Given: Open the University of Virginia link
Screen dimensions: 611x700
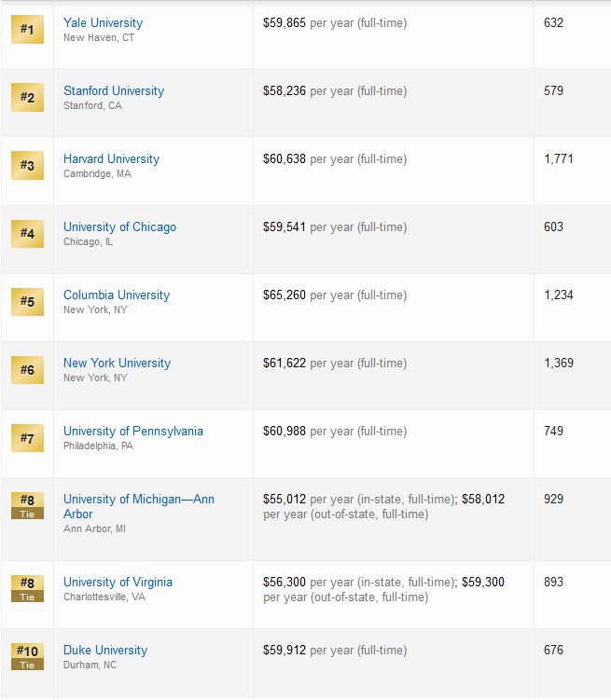Looking at the screenshot, I should click(x=118, y=583).
